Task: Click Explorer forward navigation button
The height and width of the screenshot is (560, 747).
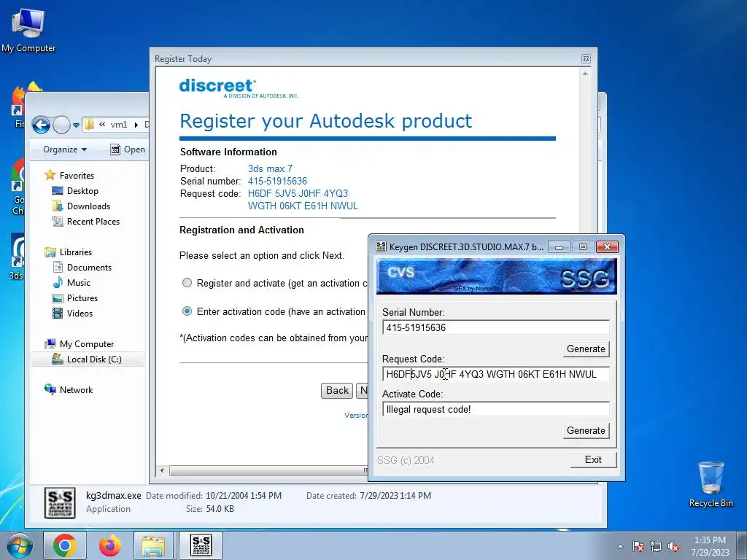Action: coord(61,125)
